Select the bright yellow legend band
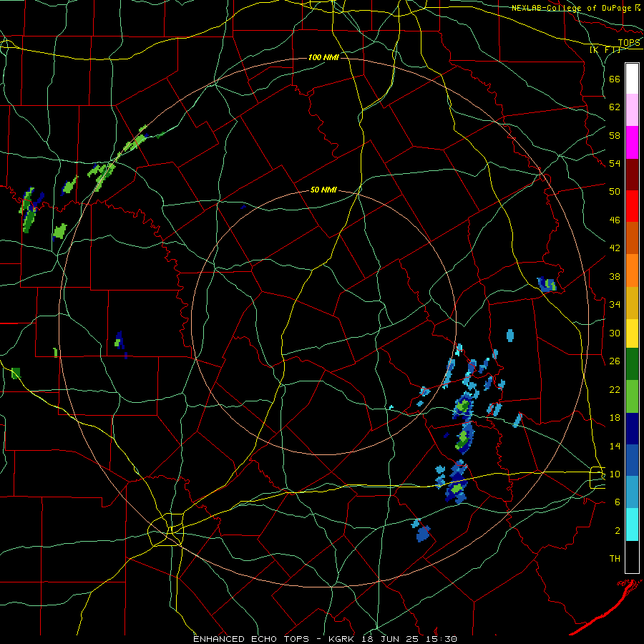Screen dimensions: 644x644 point(632,333)
